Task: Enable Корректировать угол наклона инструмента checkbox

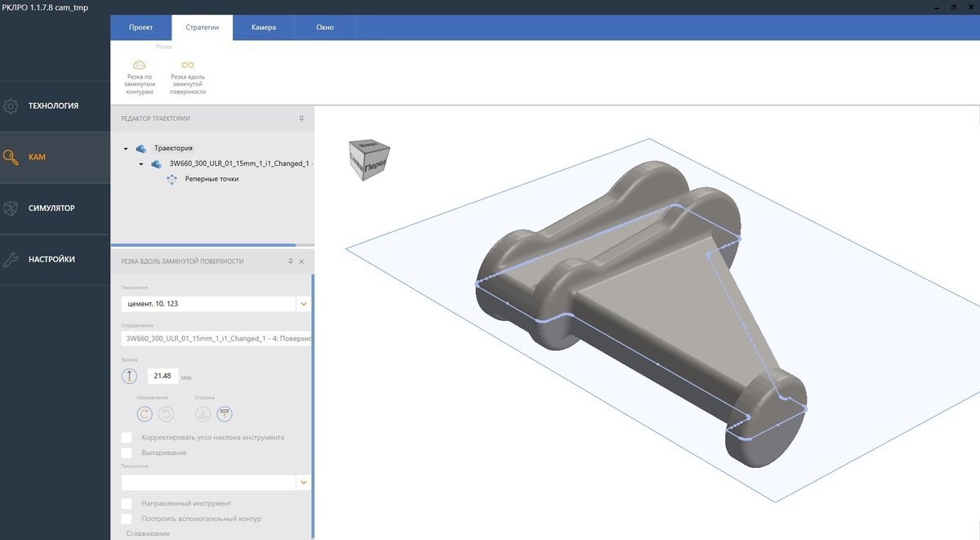Action: [127, 438]
